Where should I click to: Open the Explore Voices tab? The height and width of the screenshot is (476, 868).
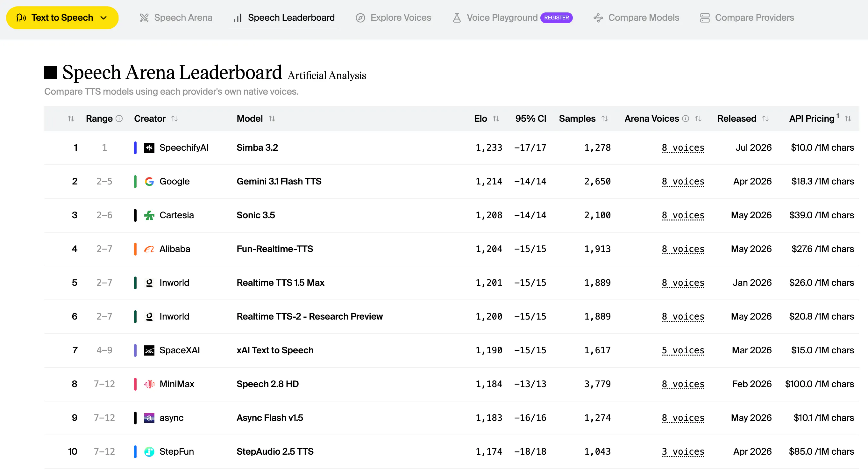coord(394,18)
